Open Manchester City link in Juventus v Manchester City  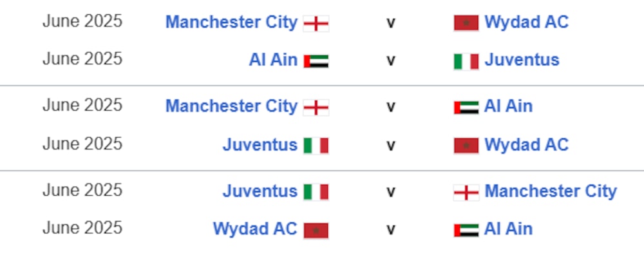pos(550,191)
